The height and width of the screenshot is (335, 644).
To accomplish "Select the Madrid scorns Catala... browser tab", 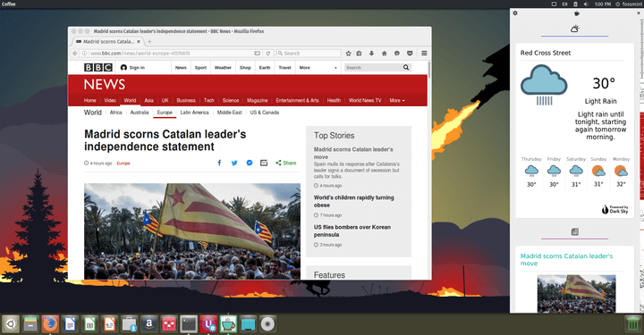I will pyautogui.click(x=108, y=41).
